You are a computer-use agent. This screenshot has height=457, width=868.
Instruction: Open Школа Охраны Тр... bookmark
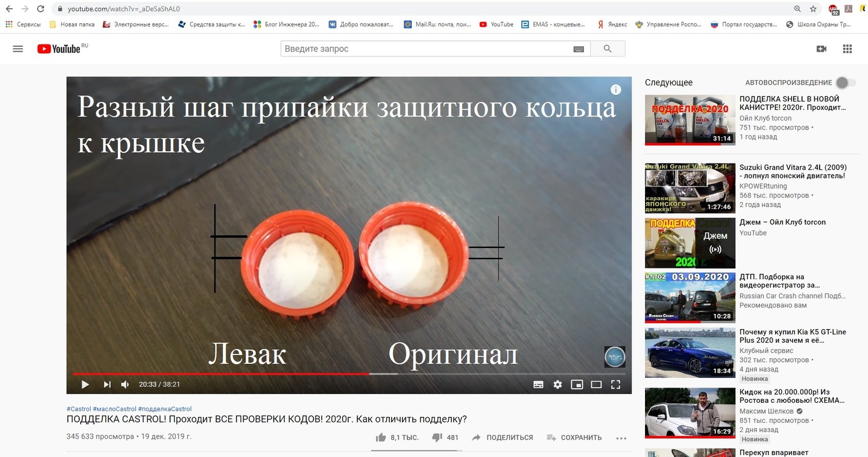tap(819, 24)
